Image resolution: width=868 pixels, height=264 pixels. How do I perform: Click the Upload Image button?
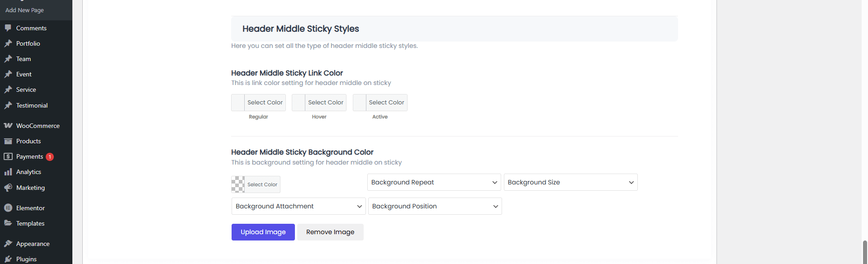pyautogui.click(x=263, y=232)
